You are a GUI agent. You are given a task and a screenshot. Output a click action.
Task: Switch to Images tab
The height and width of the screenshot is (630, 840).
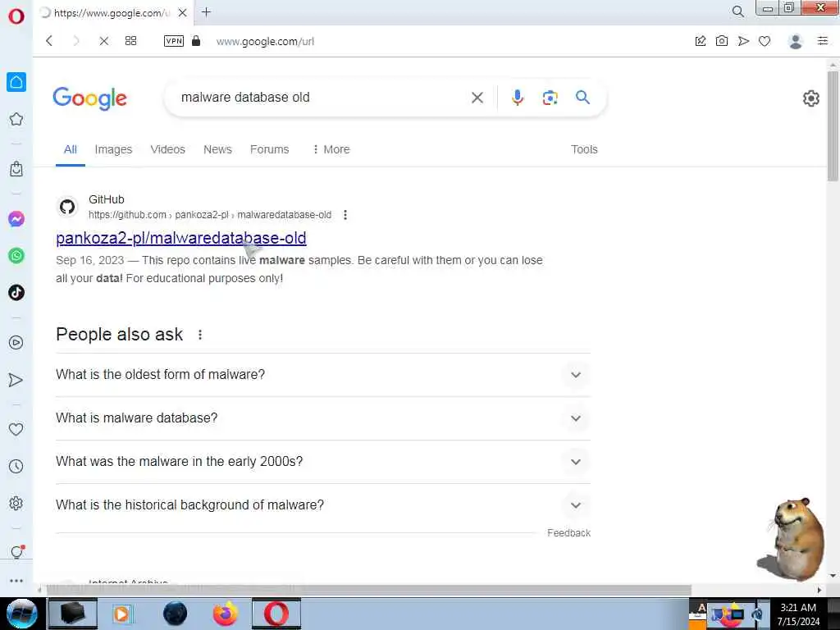point(113,149)
